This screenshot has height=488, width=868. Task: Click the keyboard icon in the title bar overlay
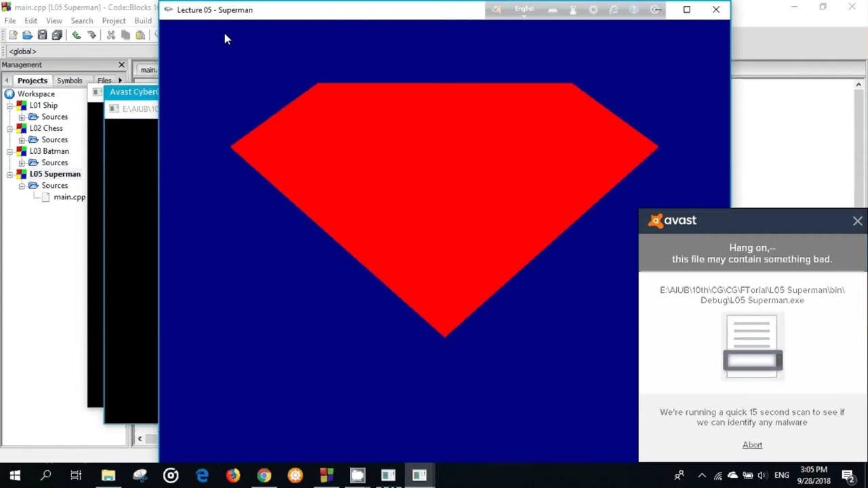click(553, 9)
